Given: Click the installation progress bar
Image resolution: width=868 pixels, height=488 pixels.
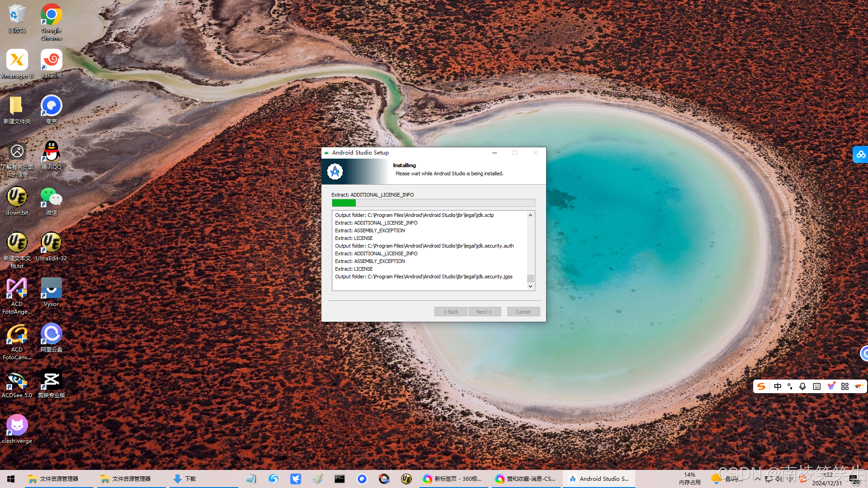Looking at the screenshot, I should coord(433,203).
